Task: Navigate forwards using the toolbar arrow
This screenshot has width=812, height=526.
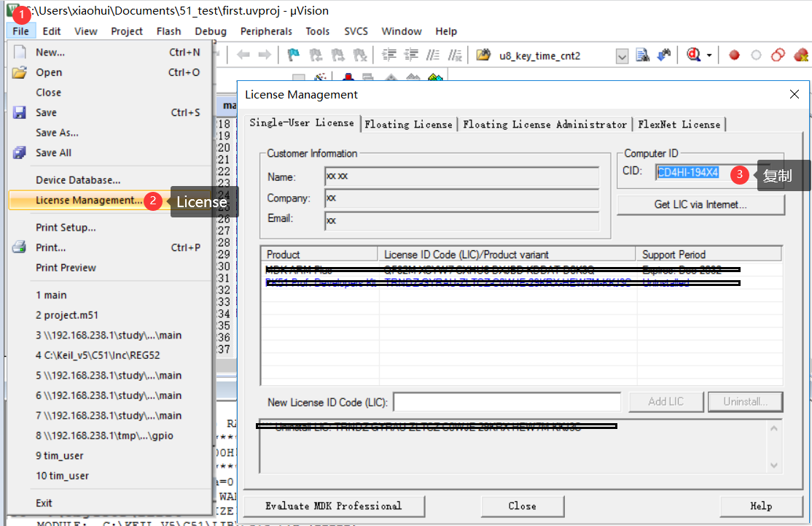Action: [x=265, y=55]
